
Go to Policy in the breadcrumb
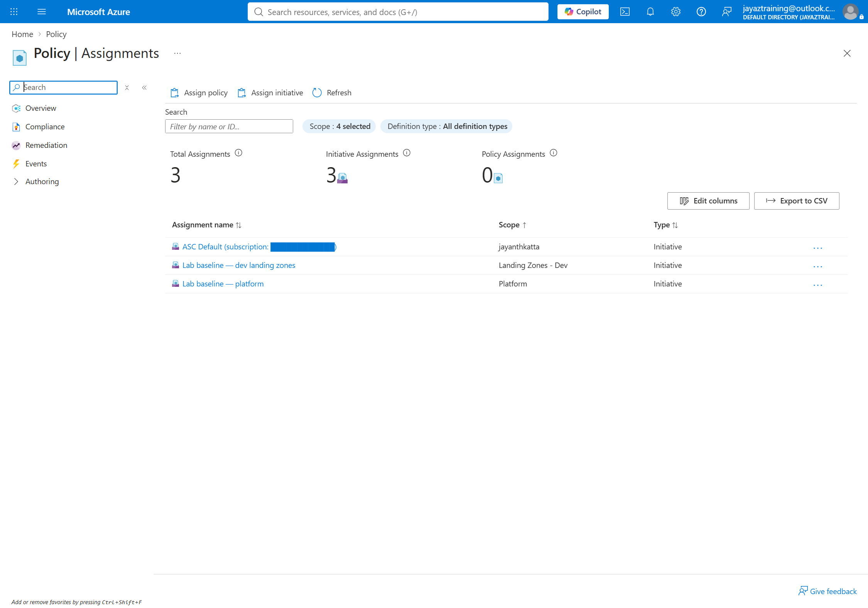tap(56, 34)
